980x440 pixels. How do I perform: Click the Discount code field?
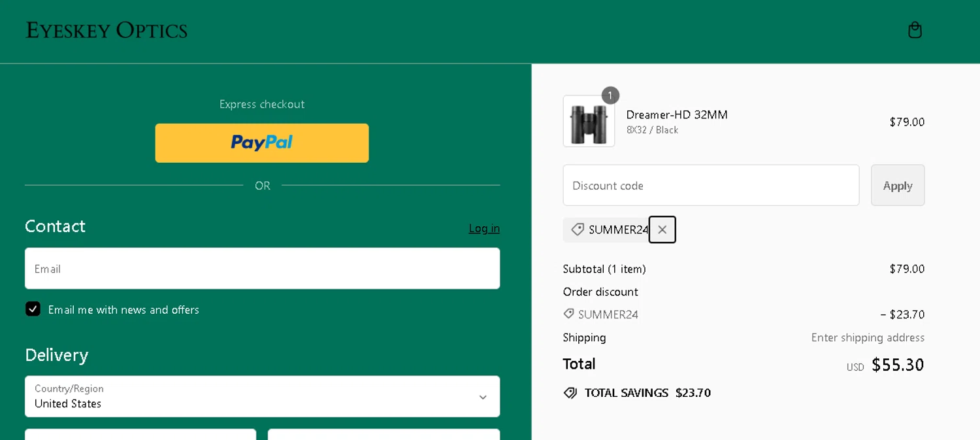click(711, 185)
